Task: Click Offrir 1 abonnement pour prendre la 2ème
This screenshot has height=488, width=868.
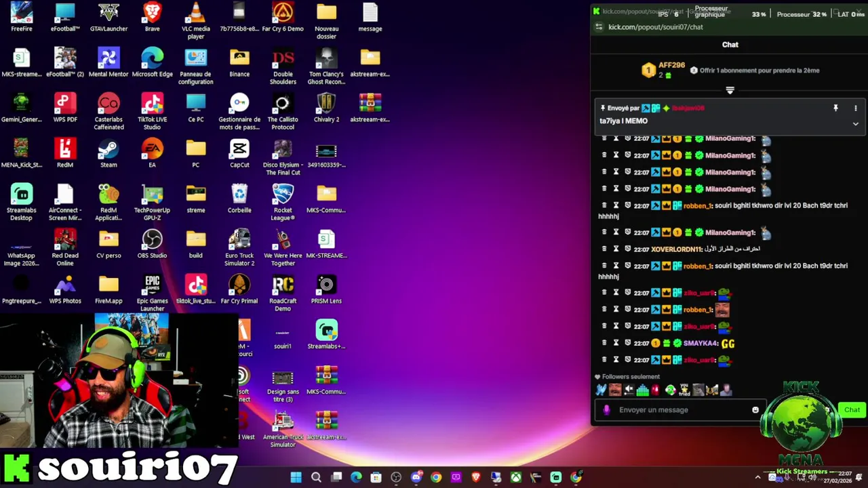Action: pos(759,70)
